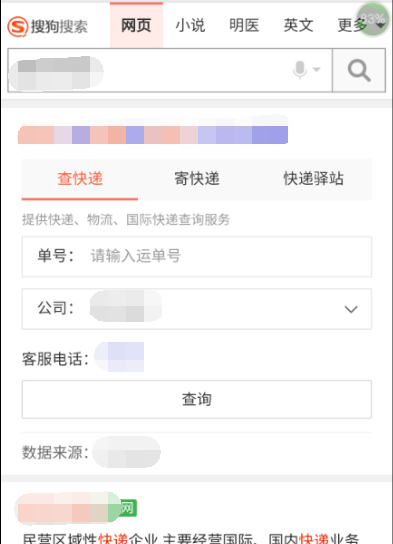Click the blurred 客服电话 number link
The image size is (393, 544).
click(119, 357)
